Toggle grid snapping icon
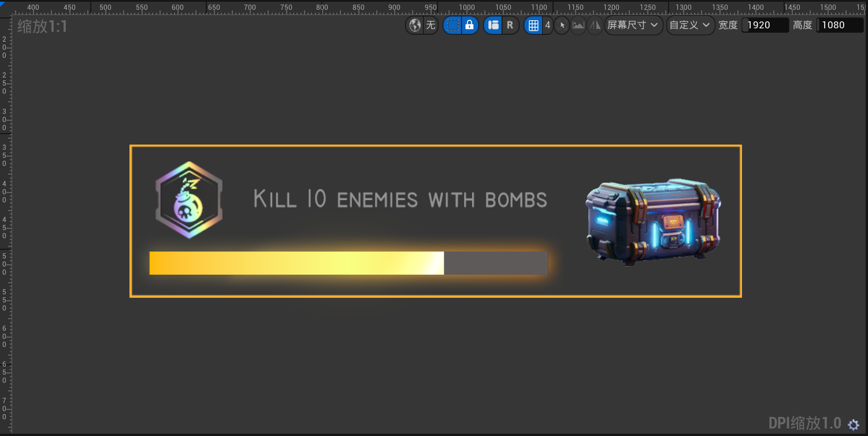Image resolution: width=868 pixels, height=436 pixels. pos(533,25)
